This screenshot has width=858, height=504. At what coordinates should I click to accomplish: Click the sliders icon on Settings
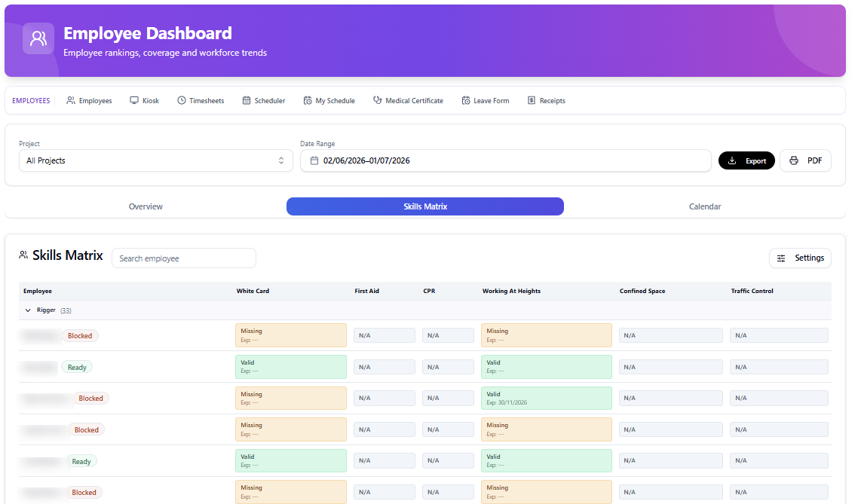[781, 258]
